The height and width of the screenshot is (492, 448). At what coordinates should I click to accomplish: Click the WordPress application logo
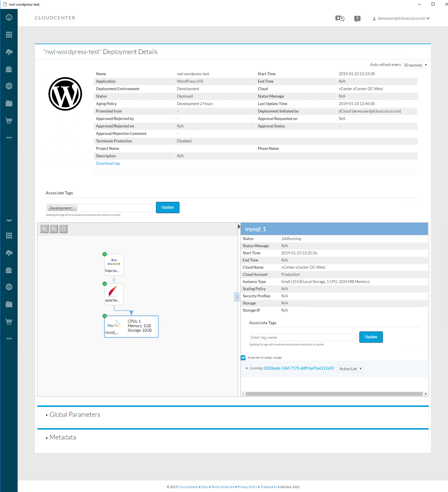(x=65, y=94)
